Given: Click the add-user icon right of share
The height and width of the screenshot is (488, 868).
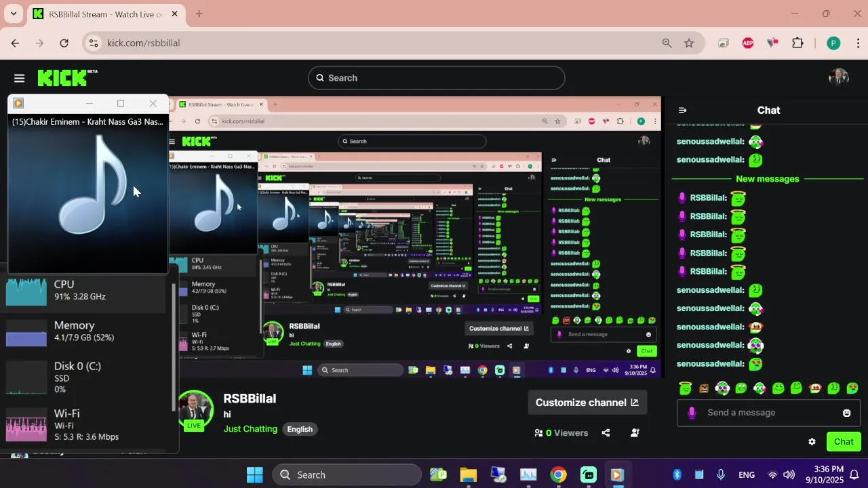Looking at the screenshot, I should (635, 433).
